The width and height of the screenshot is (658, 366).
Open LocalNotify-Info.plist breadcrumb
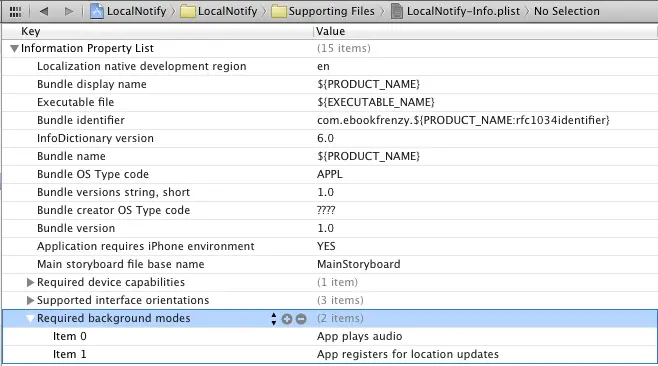[x=456, y=11]
